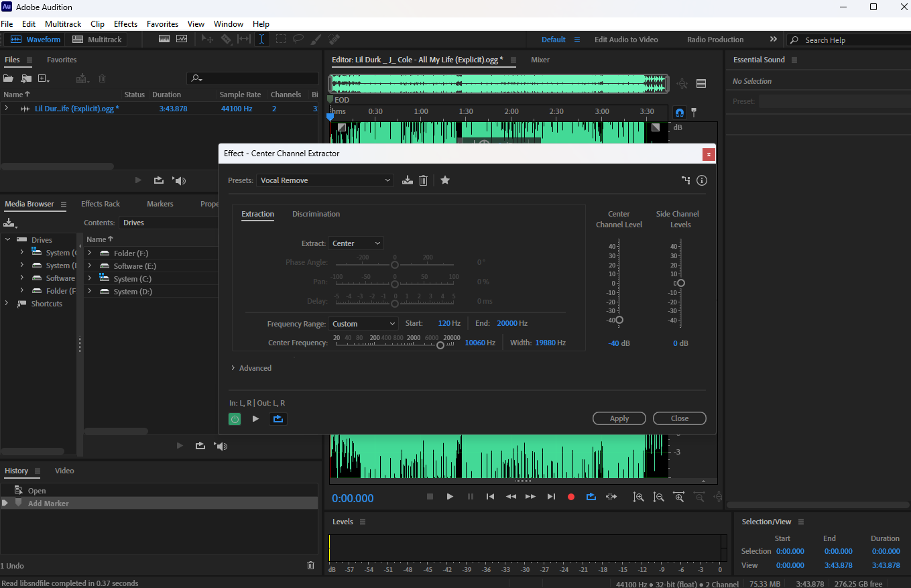The image size is (911, 588).
Task: Zoom out amplitude
Action: pyautogui.click(x=659, y=497)
